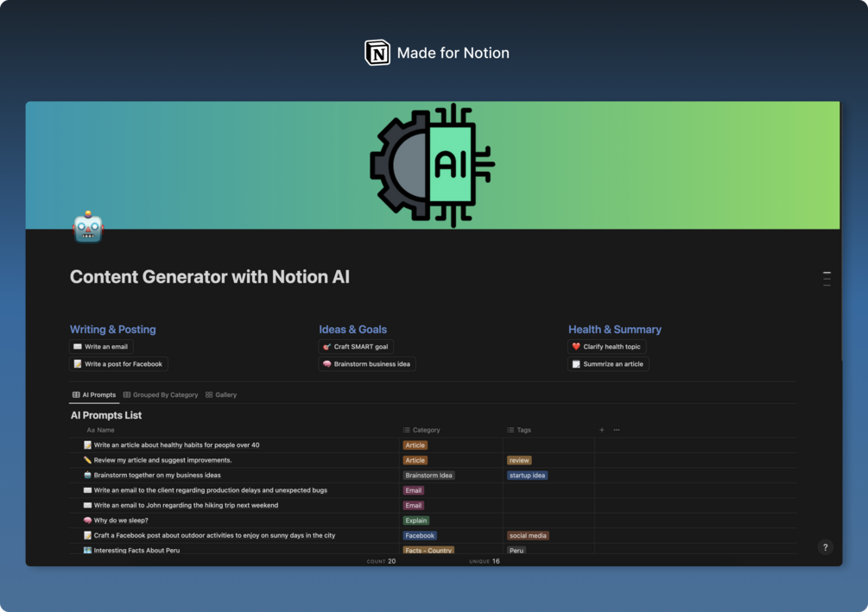Click Content Generator with Notion AI title
This screenshot has height=612, width=868.
210,277
